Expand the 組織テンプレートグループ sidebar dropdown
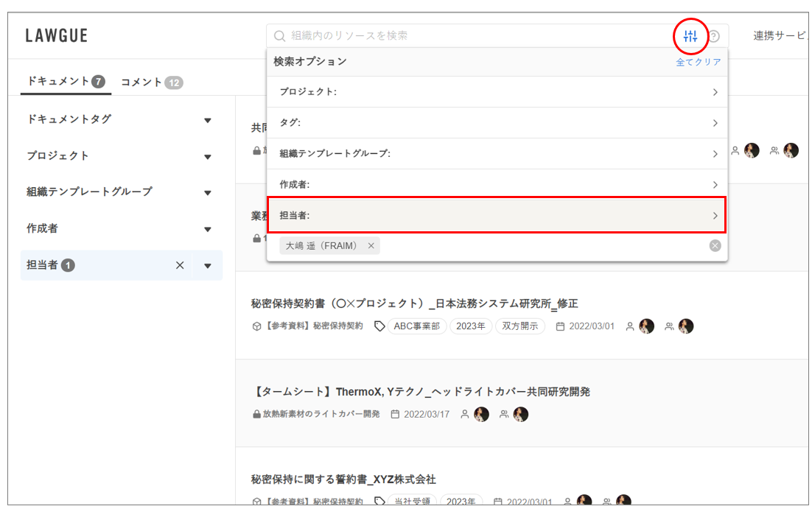Viewport: 812px width, 506px height. [208, 193]
